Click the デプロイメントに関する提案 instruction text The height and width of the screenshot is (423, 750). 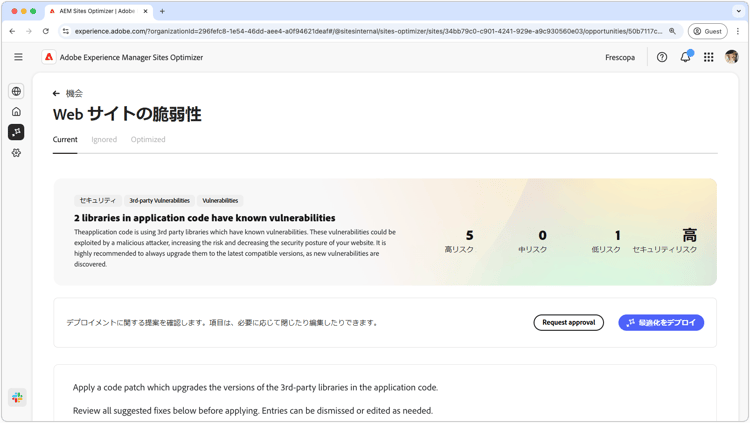click(223, 323)
